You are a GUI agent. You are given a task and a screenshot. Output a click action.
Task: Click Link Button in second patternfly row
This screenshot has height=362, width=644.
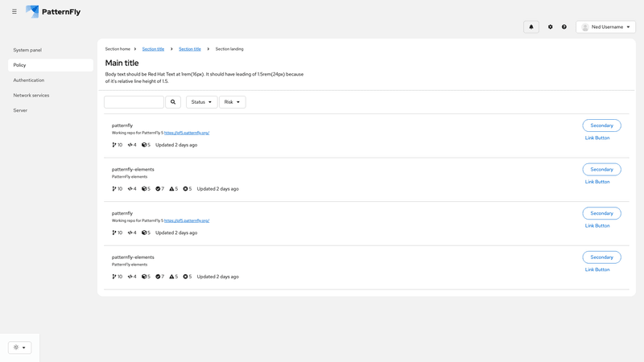point(597,226)
